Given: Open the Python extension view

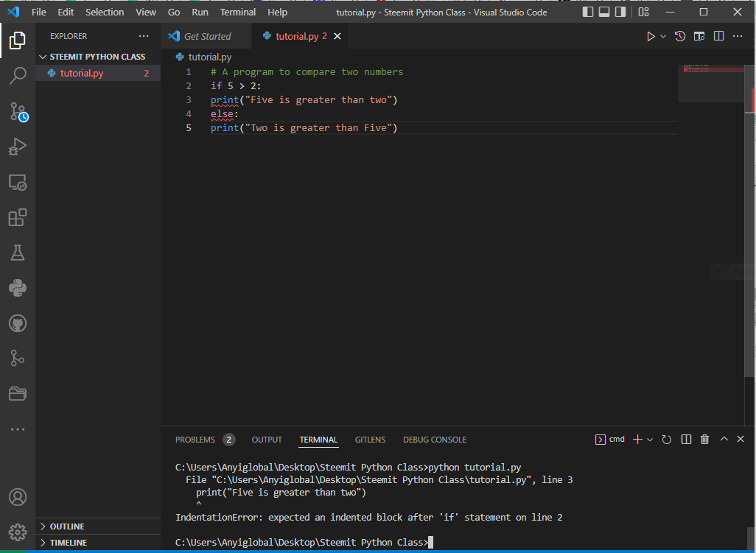Looking at the screenshot, I should point(18,288).
